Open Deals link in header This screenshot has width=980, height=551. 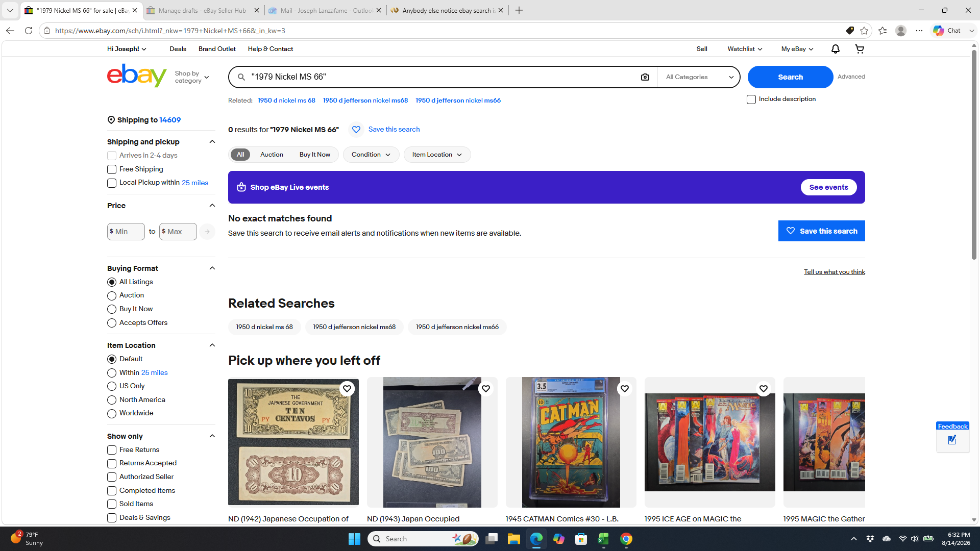(178, 49)
